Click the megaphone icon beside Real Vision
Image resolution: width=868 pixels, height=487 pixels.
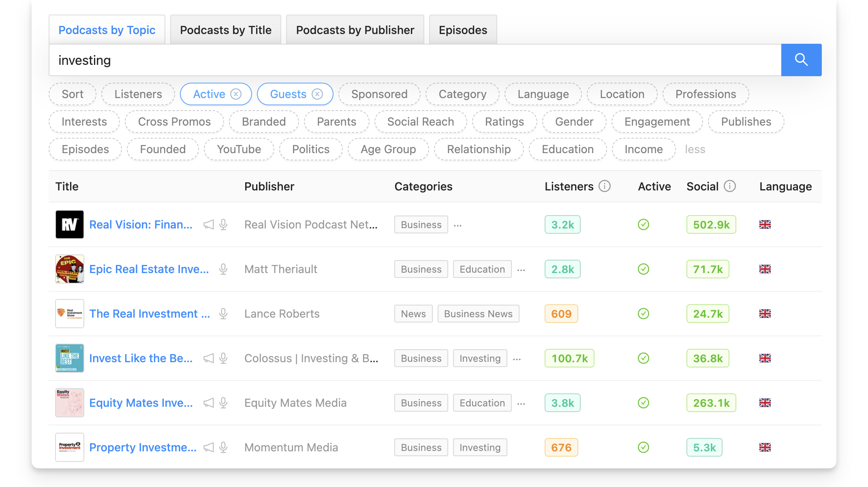208,224
